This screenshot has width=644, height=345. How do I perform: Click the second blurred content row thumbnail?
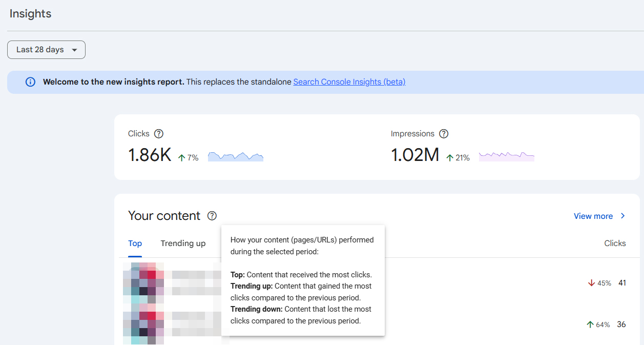[x=144, y=324]
